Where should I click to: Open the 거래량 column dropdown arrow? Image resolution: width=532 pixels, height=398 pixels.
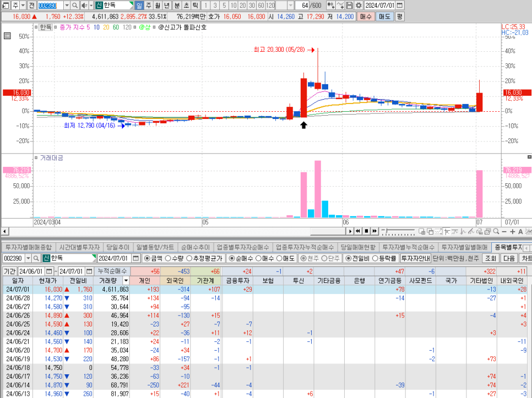point(126,281)
